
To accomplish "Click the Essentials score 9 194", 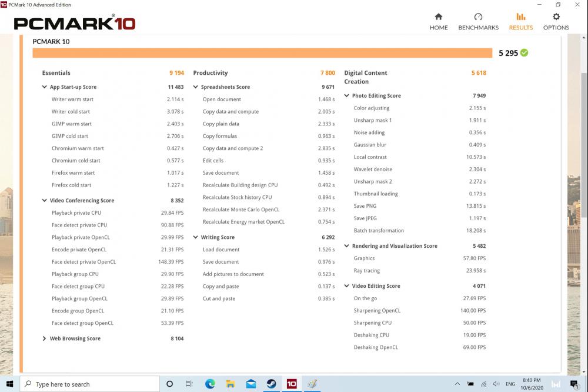I will (x=176, y=73).
